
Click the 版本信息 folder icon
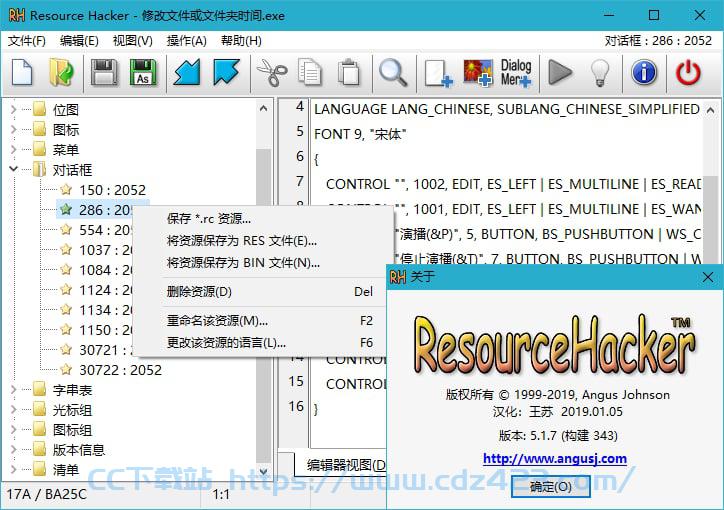click(40, 450)
